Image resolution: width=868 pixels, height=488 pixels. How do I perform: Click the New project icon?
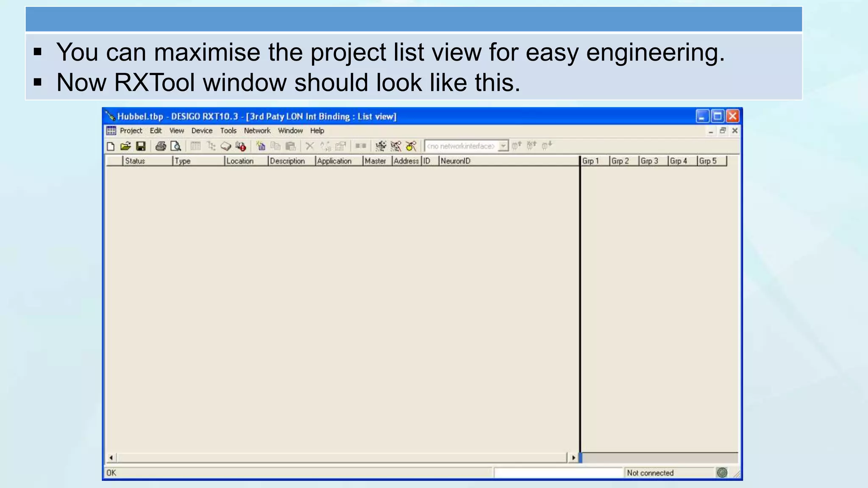click(111, 147)
